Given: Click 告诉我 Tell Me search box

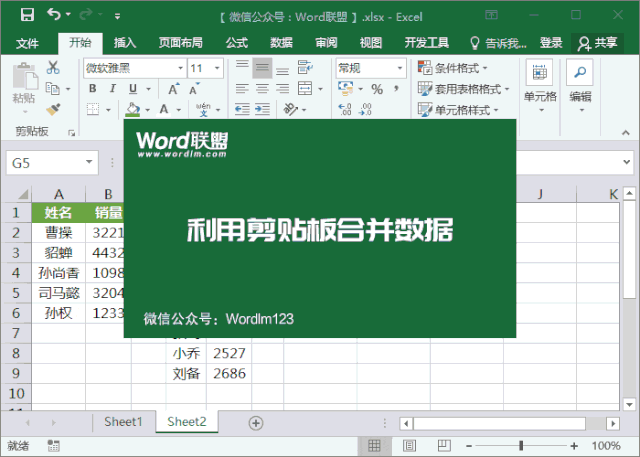Looking at the screenshot, I should (498, 43).
